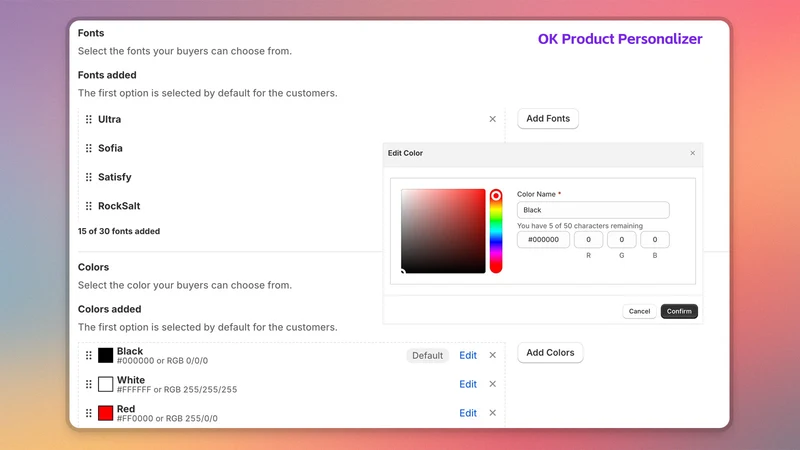The width and height of the screenshot is (800, 450).
Task: Click the White color swatch
Action: [106, 384]
